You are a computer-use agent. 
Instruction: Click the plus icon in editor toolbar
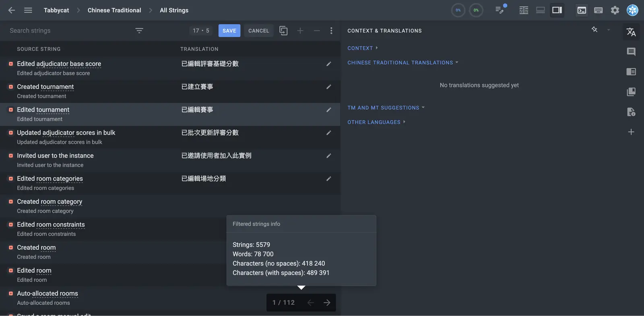pyautogui.click(x=300, y=31)
